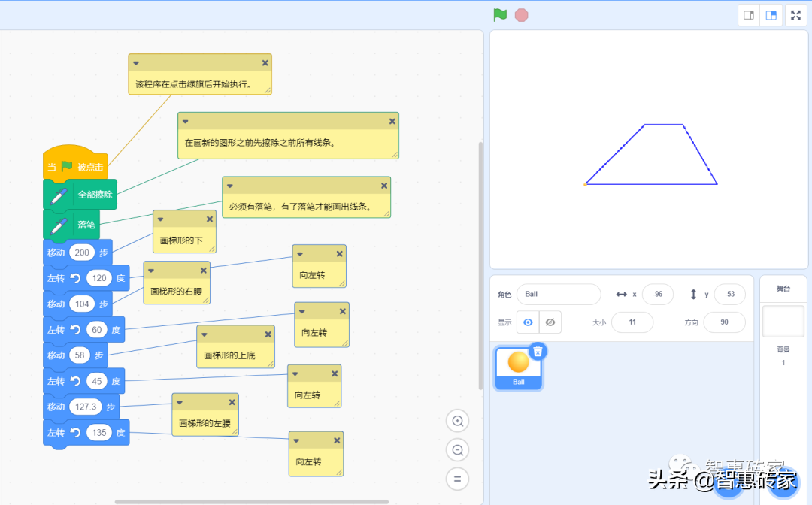
Task: Show the sprite using the open-eye button
Action: click(528, 322)
